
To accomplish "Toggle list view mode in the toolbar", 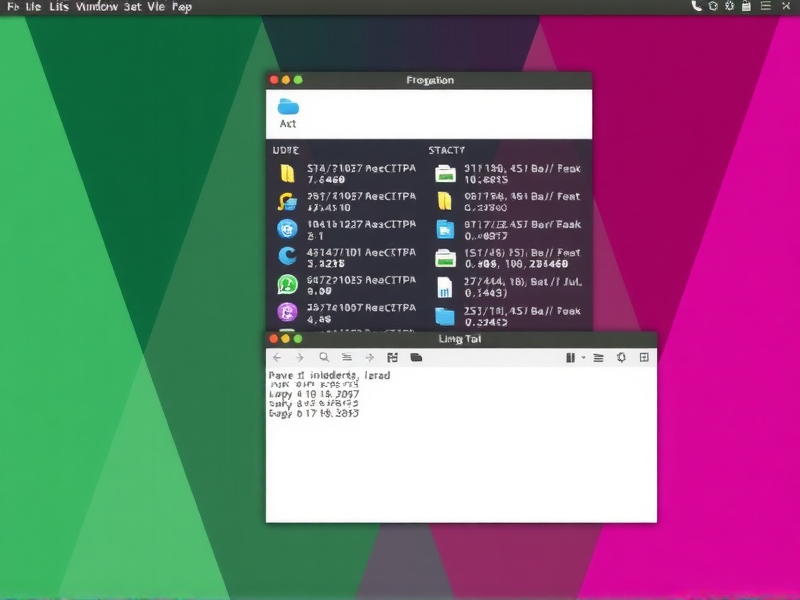I will (x=601, y=357).
